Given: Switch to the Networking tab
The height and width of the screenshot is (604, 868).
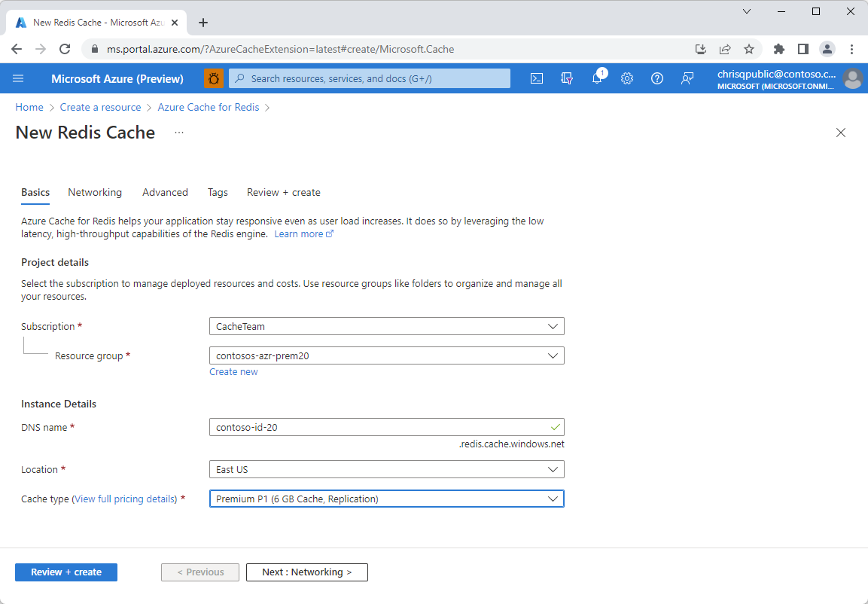Looking at the screenshot, I should click(95, 192).
